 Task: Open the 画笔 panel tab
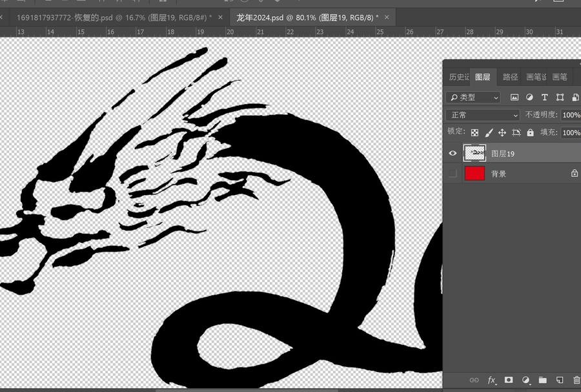tap(560, 77)
